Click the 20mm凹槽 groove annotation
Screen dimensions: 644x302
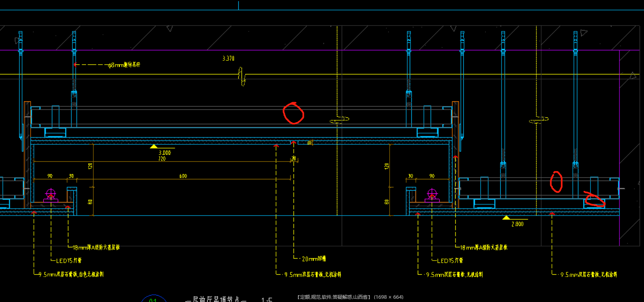314,259
